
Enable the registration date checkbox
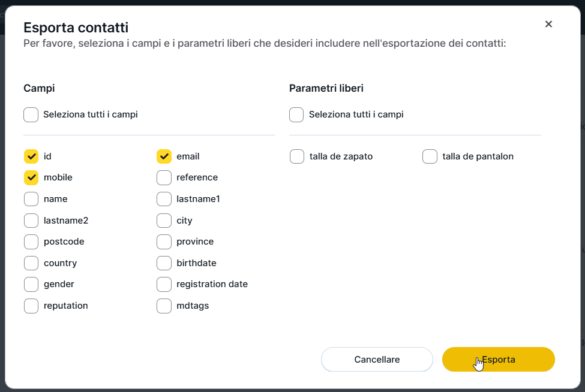coord(164,284)
